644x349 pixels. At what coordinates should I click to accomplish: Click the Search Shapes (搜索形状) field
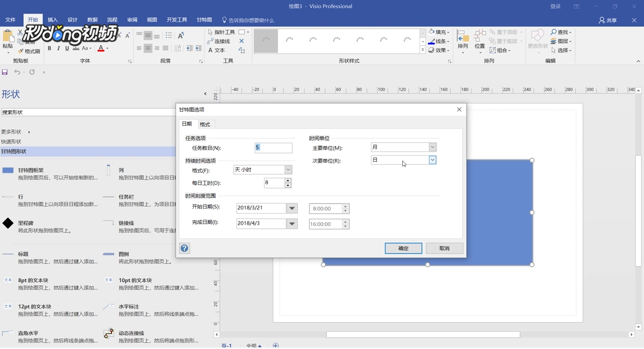click(88, 112)
